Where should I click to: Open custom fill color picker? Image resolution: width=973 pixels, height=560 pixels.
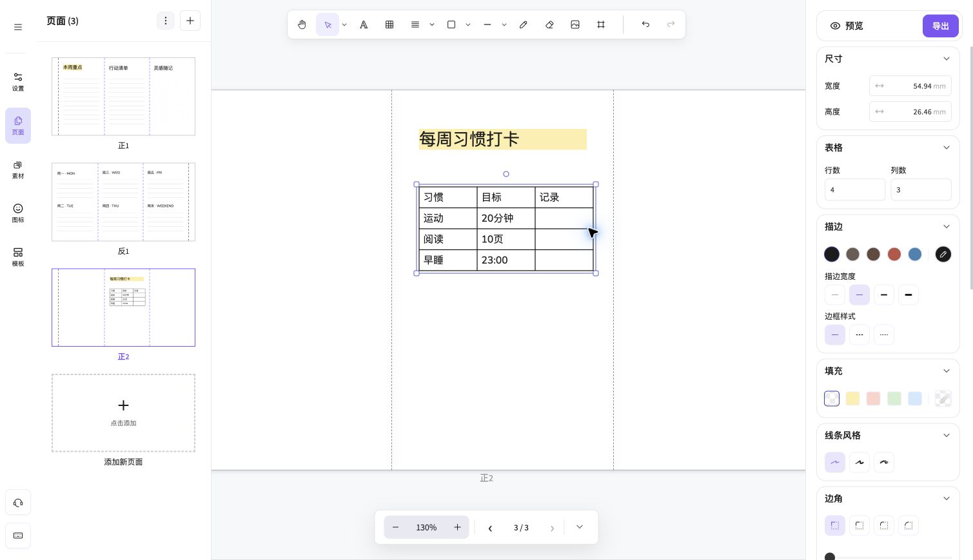[943, 398]
